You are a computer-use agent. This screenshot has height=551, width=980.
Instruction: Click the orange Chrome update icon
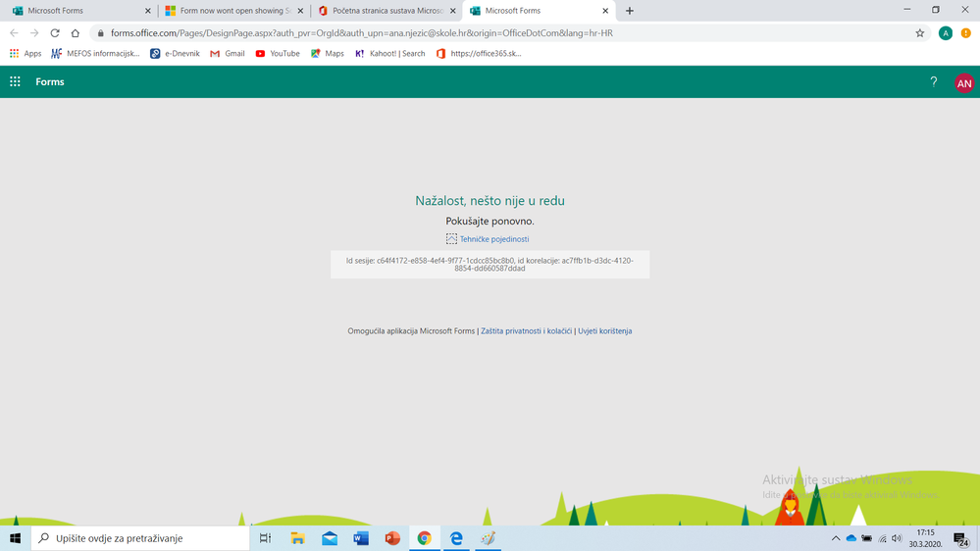966,33
